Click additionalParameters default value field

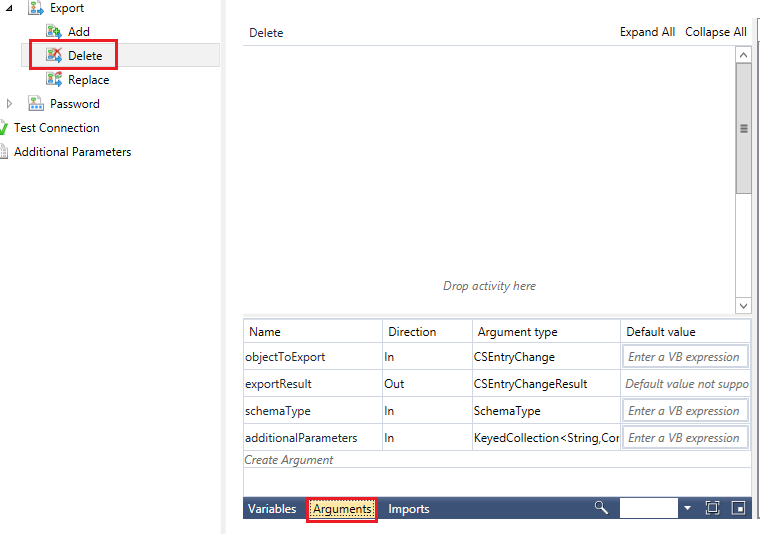pyautogui.click(x=685, y=438)
